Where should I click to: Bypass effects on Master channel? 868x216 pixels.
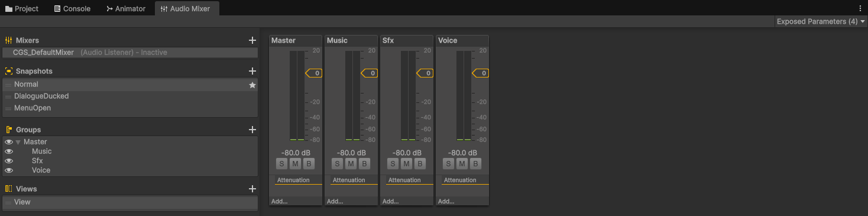point(309,163)
